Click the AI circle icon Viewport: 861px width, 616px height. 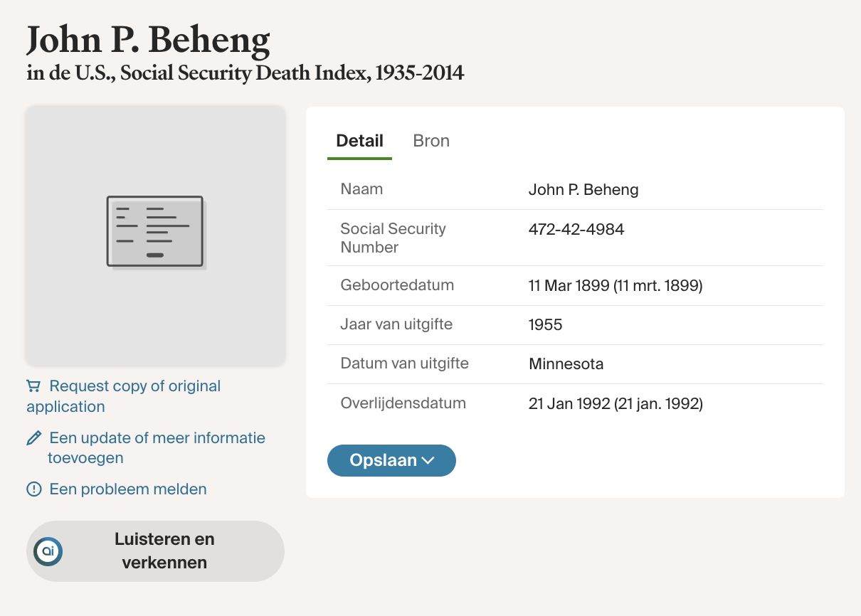tap(48, 551)
